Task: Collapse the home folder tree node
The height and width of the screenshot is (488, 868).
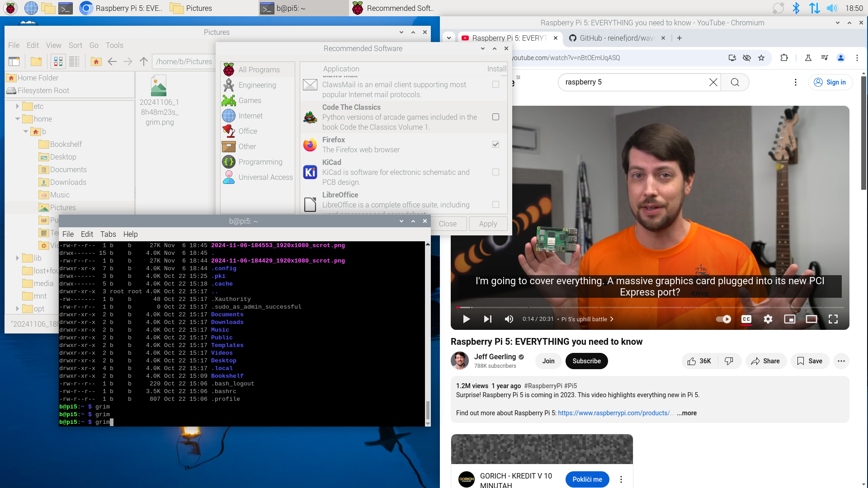Action: (18, 119)
